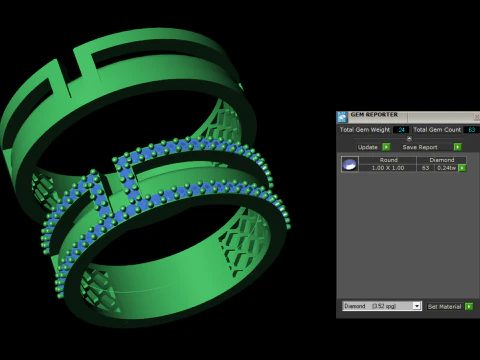Click the 'Total Gem Count' label
Viewport: 480px width, 360px height.
[437, 130]
